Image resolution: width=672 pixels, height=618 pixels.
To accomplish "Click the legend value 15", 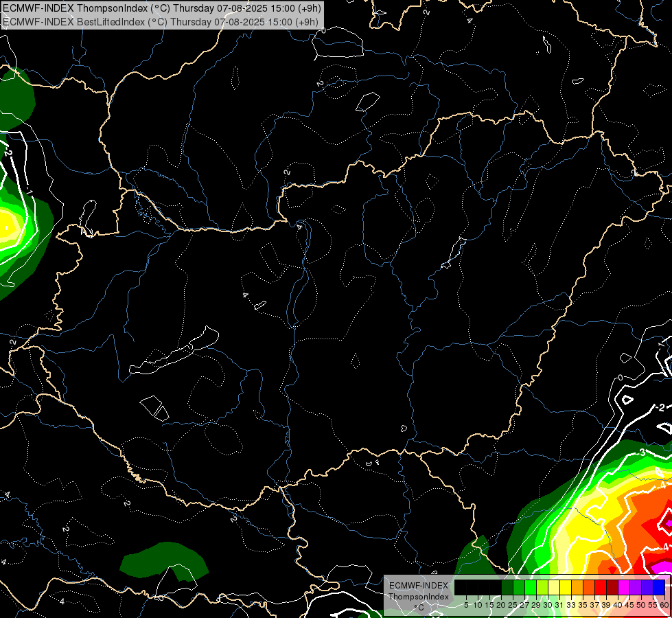I will point(489,605).
